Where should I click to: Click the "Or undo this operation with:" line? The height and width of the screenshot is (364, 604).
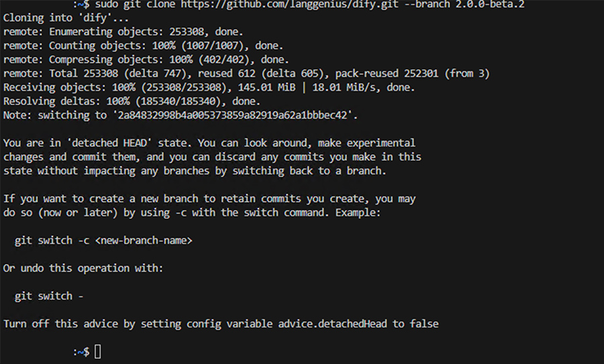[x=83, y=268]
